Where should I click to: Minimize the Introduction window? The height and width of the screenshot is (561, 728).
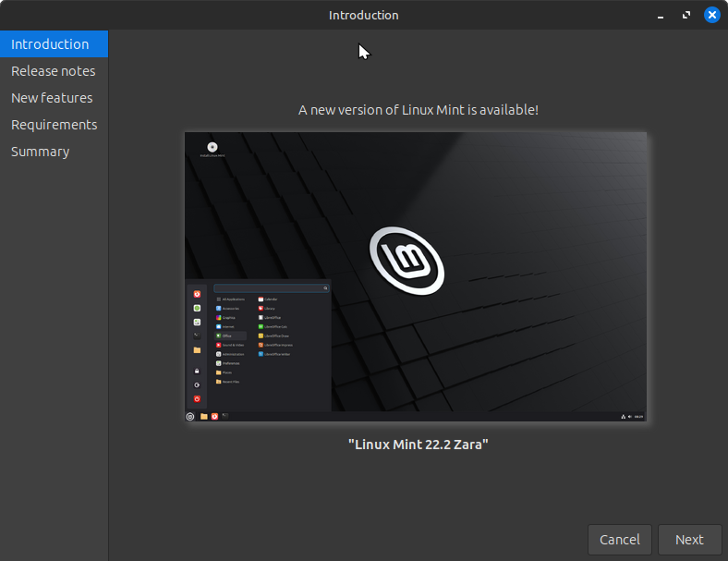click(661, 16)
